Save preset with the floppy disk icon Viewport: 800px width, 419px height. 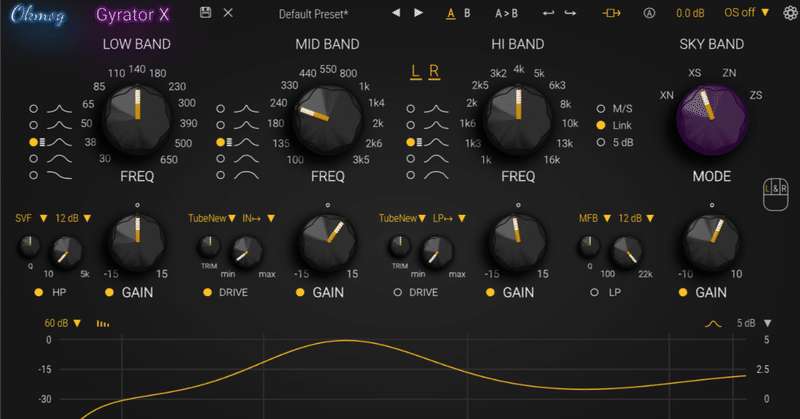click(x=206, y=13)
